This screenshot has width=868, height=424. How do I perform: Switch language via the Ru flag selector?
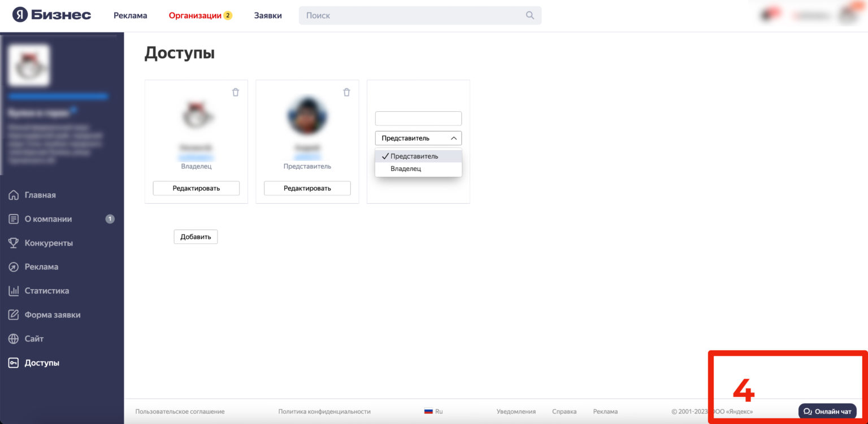coord(433,412)
